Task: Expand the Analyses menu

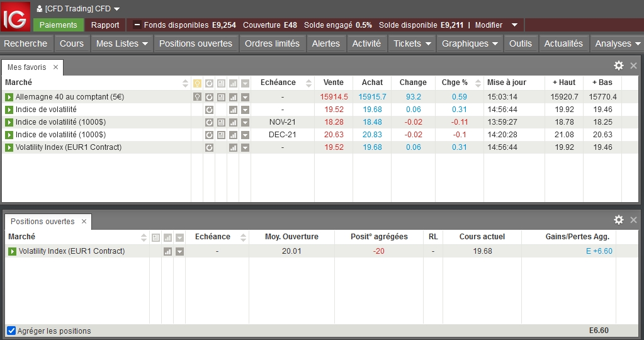Action: [x=638, y=43]
